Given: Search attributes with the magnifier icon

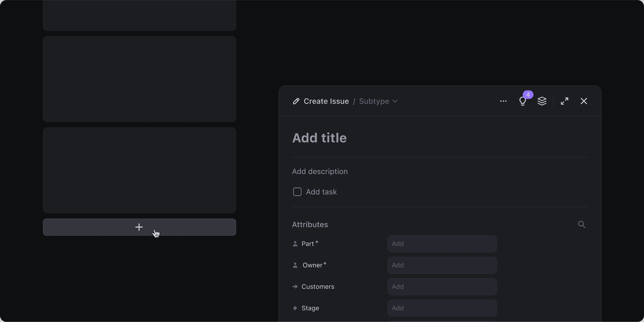Looking at the screenshot, I should (582, 224).
